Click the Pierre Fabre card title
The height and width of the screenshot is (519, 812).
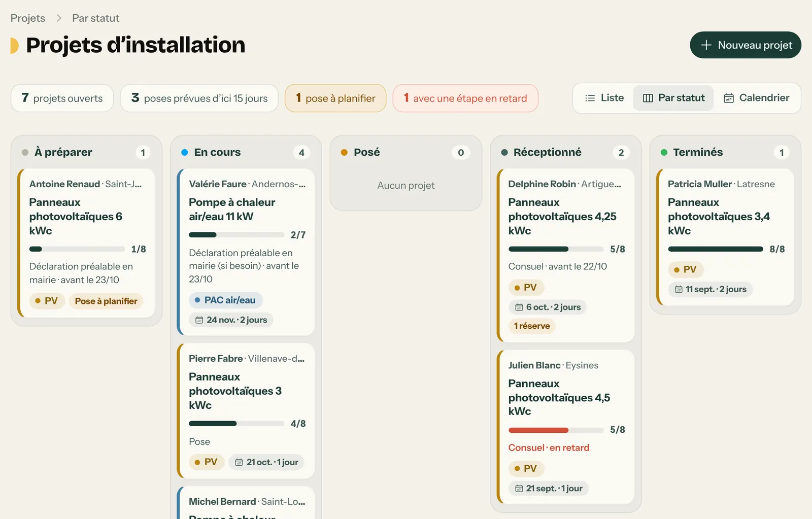point(235,391)
